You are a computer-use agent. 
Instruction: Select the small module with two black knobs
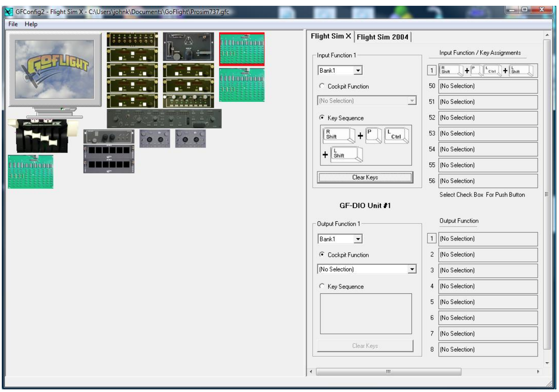[109, 136]
